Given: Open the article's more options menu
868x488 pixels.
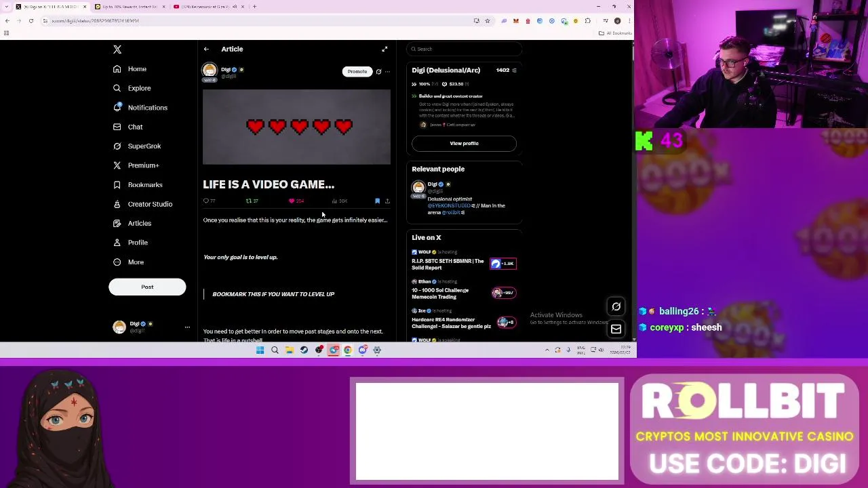Looking at the screenshot, I should (x=387, y=71).
